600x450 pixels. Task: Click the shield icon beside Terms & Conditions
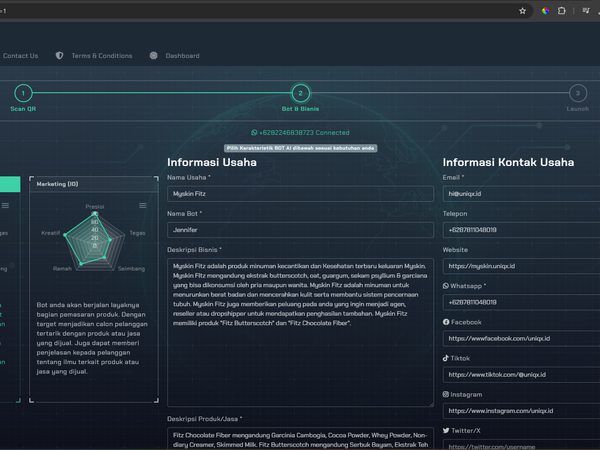coord(59,55)
